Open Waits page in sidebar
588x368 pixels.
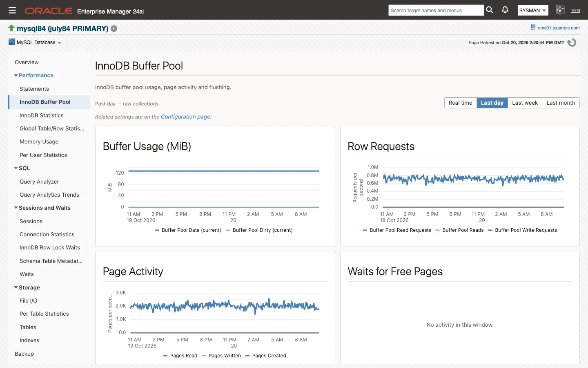pyautogui.click(x=27, y=274)
